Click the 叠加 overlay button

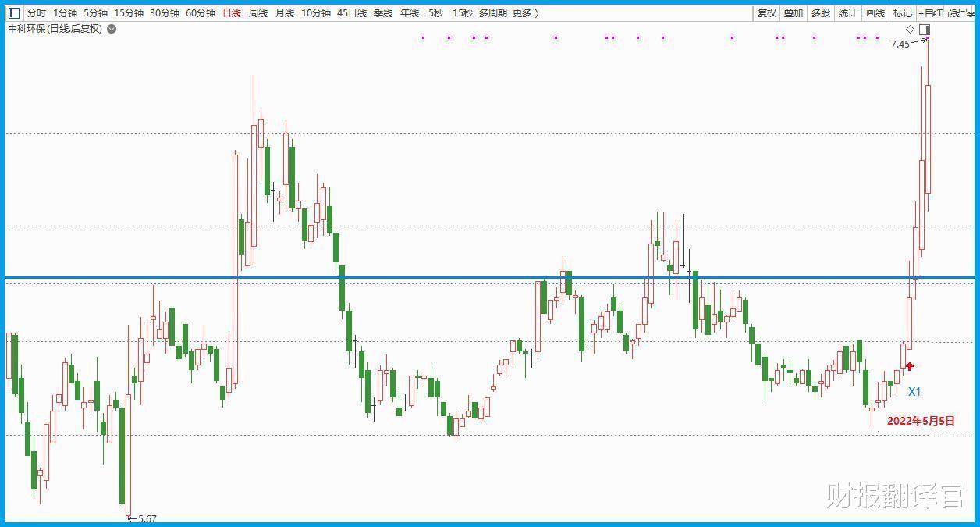pyautogui.click(x=794, y=13)
